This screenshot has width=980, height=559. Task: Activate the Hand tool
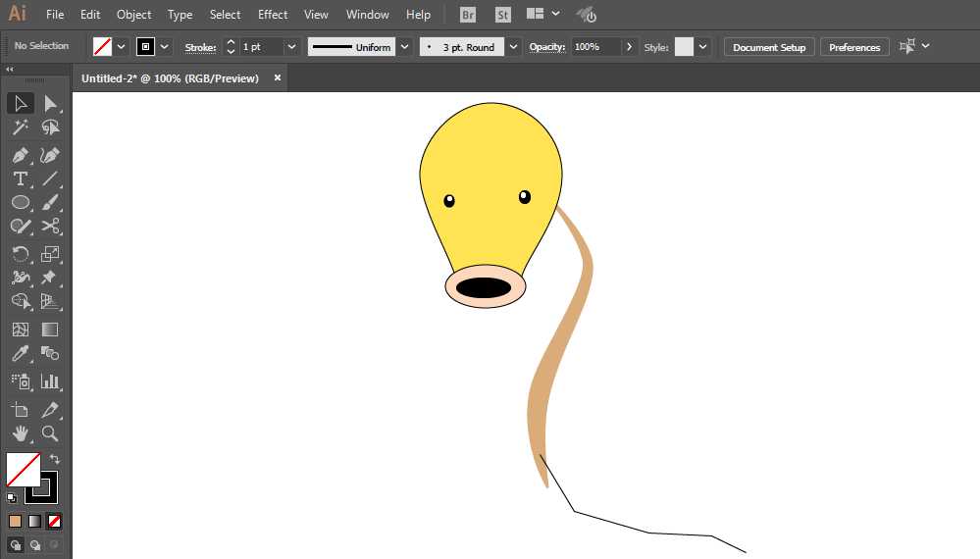tap(20, 432)
